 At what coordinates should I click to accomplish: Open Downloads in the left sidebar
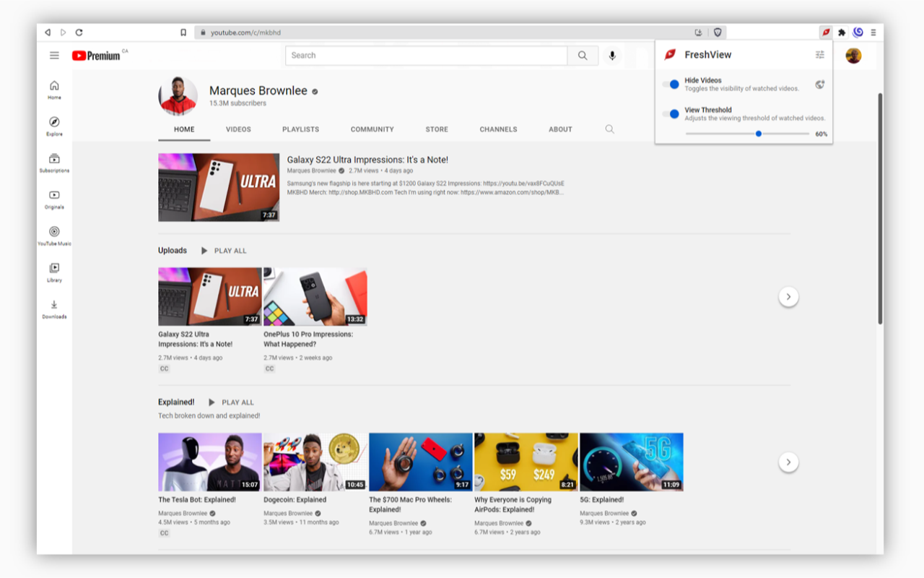(54, 309)
